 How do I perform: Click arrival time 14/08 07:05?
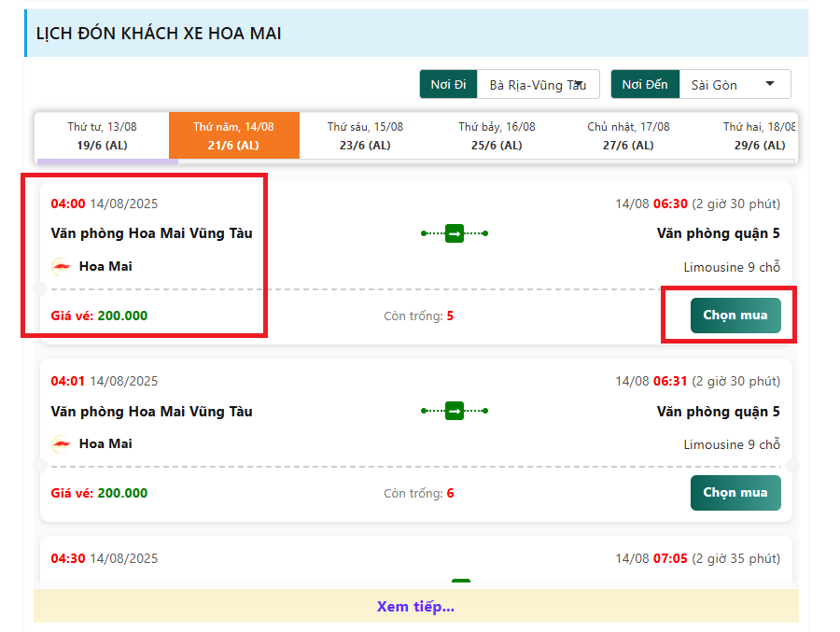pos(651,558)
